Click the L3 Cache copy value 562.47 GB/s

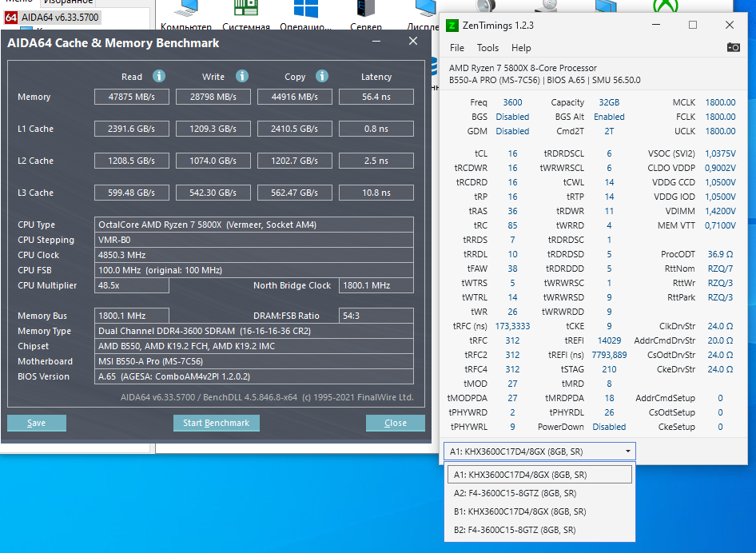pyautogui.click(x=295, y=193)
